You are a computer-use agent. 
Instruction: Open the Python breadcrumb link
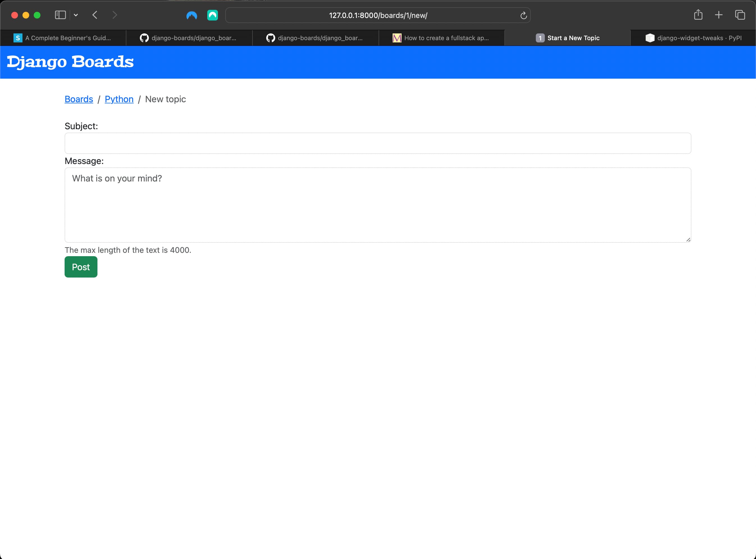[119, 99]
